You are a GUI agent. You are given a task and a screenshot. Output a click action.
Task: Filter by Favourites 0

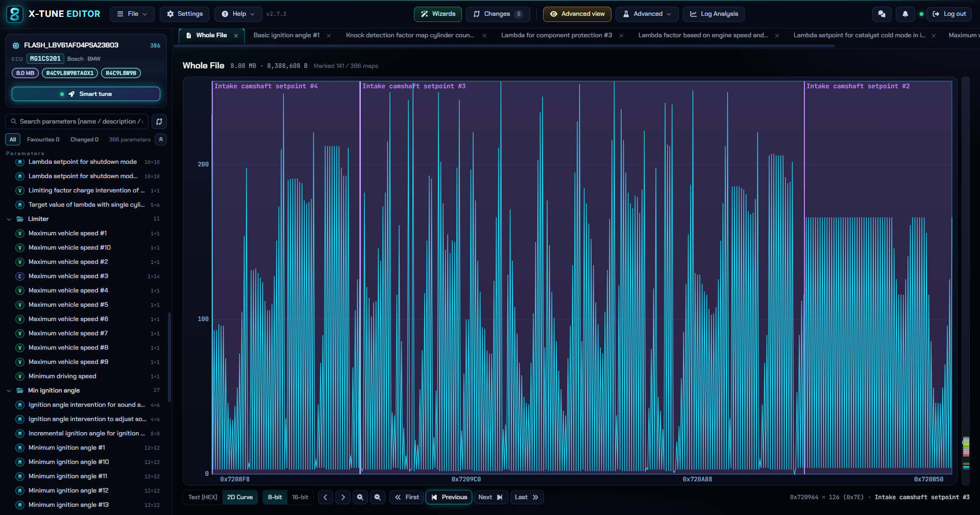tap(43, 139)
